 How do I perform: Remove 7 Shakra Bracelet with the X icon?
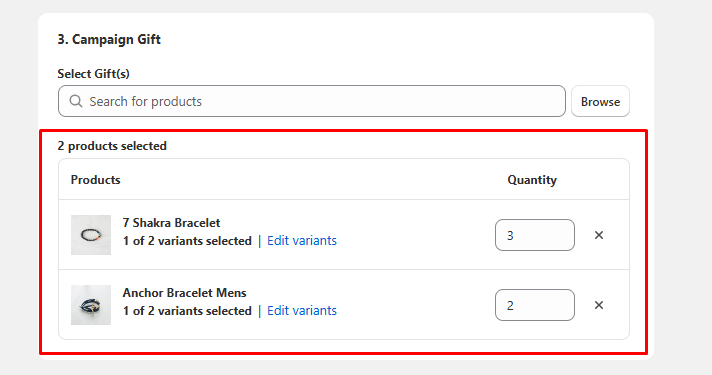(599, 235)
